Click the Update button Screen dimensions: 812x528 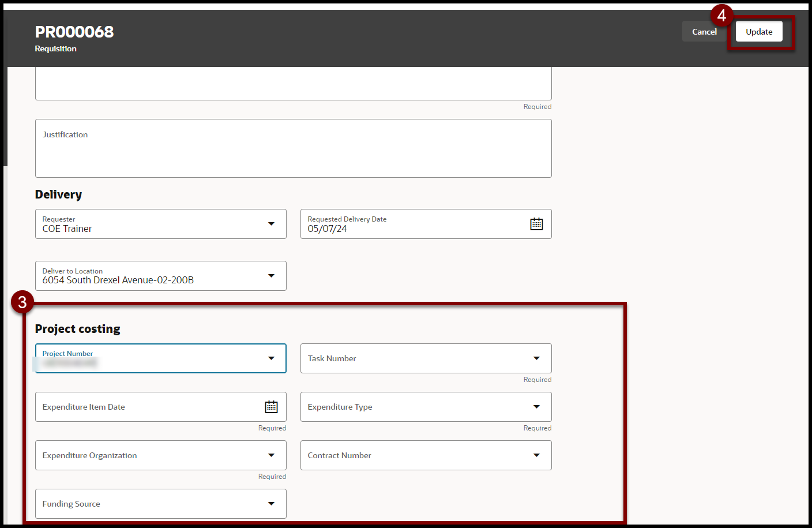tap(758, 32)
